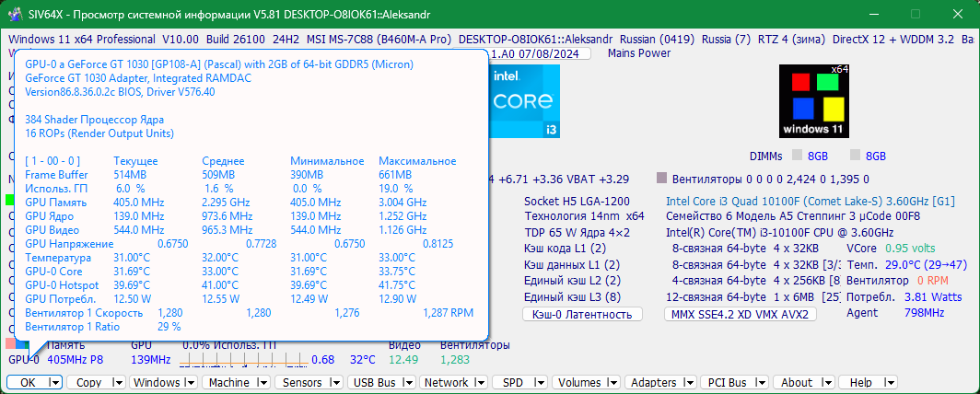Click the OK button
Screen dimensions: 980x394
(29, 382)
